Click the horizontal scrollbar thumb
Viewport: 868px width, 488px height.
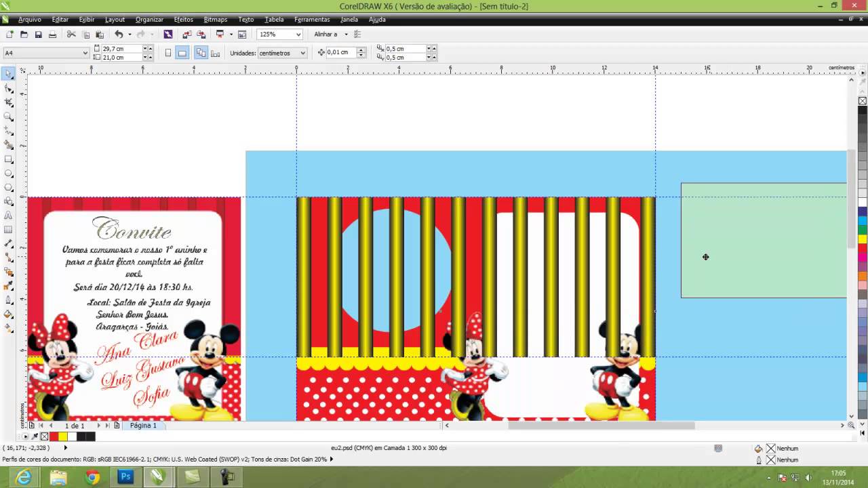point(601,426)
